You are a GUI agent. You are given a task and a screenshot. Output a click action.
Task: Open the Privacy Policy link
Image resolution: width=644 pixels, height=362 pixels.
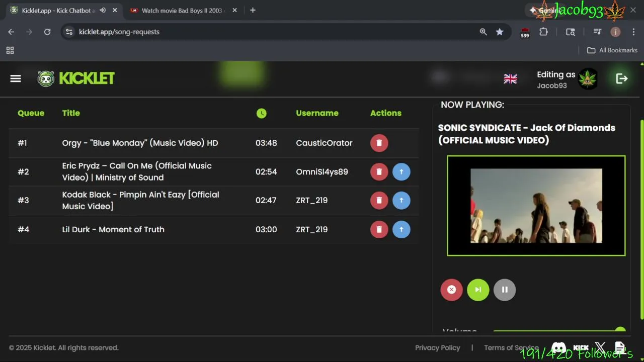click(437, 347)
